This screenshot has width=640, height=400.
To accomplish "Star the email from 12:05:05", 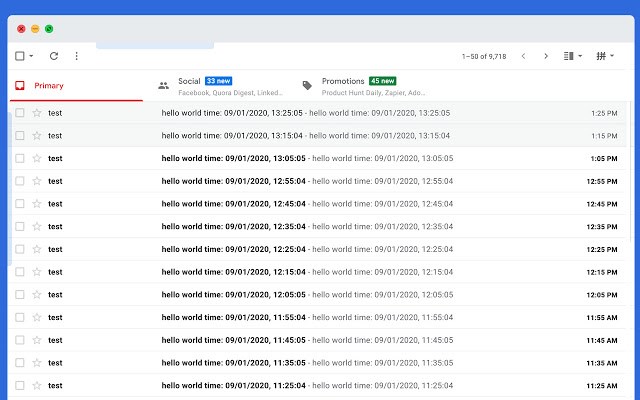I will [37, 294].
